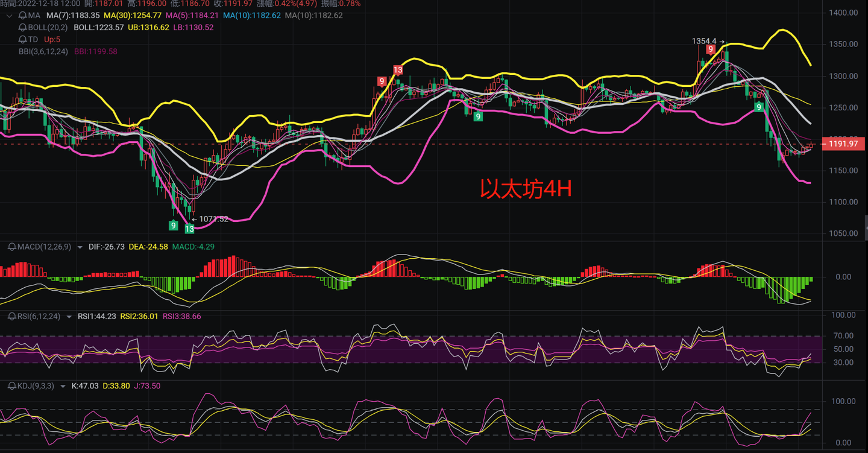Screen dimensions: 868x453
Task: Click the RSI2:36.01 value
Action: click(139, 316)
